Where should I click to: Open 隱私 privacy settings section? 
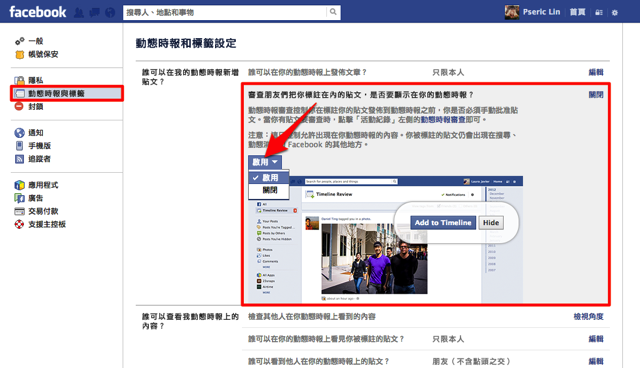[36, 80]
